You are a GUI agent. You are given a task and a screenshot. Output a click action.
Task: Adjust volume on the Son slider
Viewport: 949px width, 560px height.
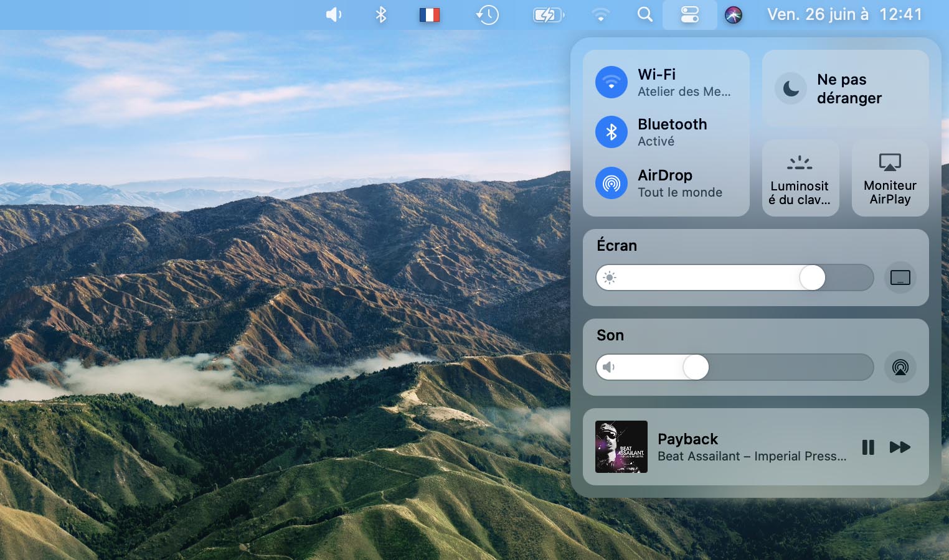[735, 367]
